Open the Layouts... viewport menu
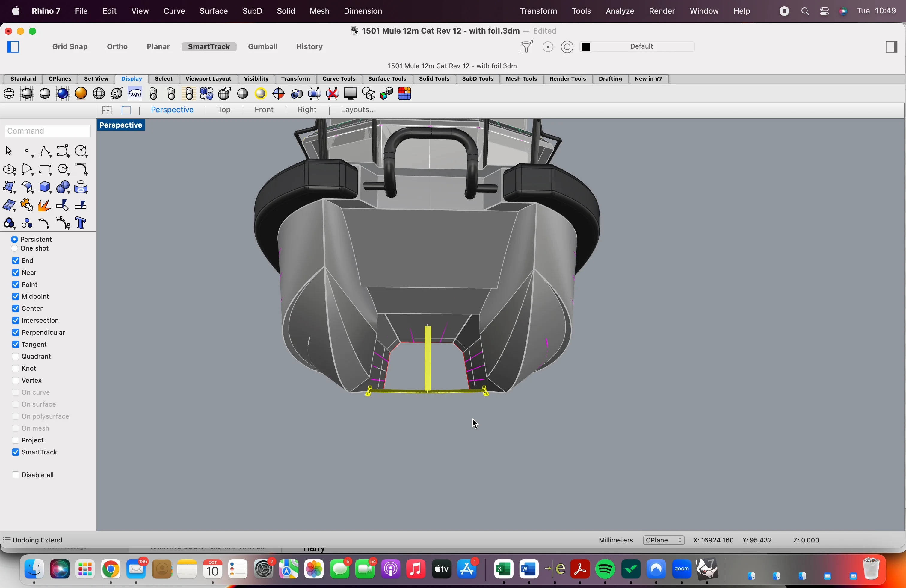906x588 pixels. [359, 110]
